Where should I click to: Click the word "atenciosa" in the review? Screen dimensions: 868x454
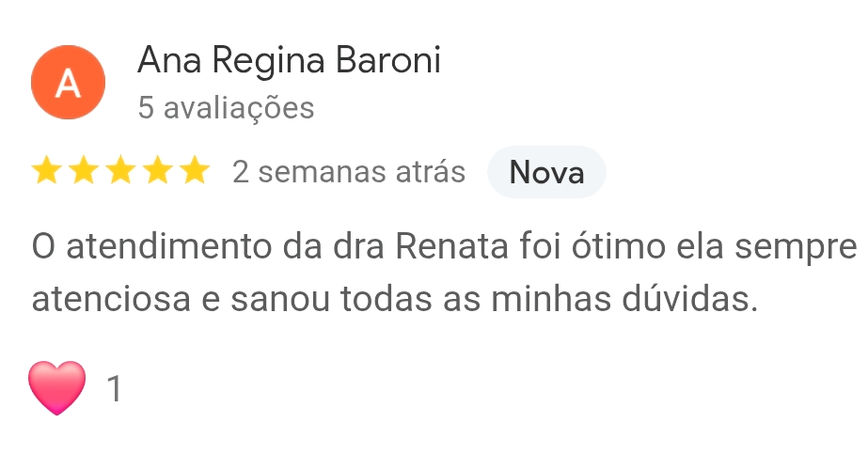click(107, 299)
